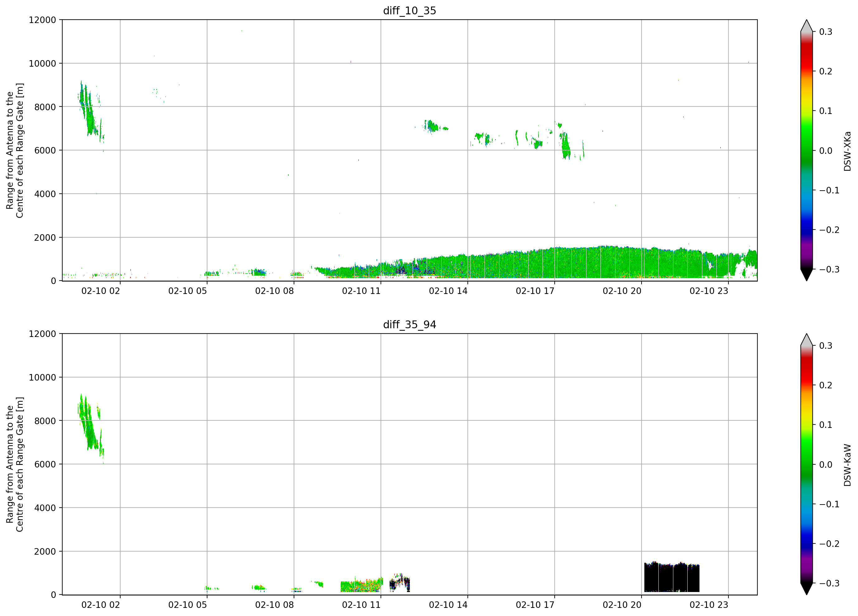Click x-tick label '02-10 11' in diff_10_35 plot

click(361, 291)
